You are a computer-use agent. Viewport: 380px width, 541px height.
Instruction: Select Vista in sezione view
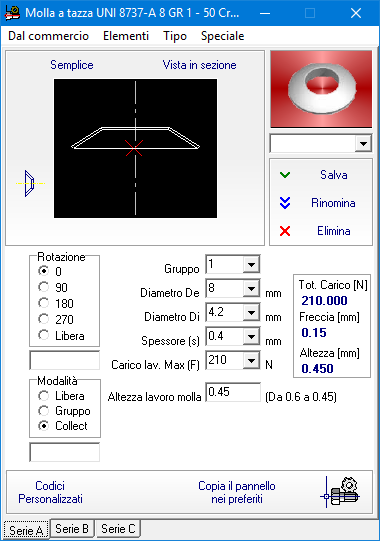point(199,65)
